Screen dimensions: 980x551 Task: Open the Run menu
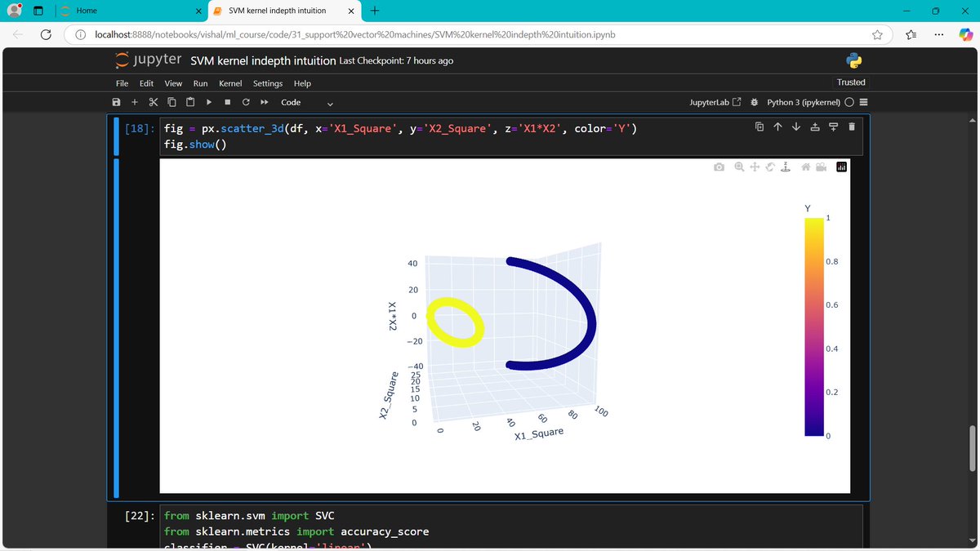200,83
